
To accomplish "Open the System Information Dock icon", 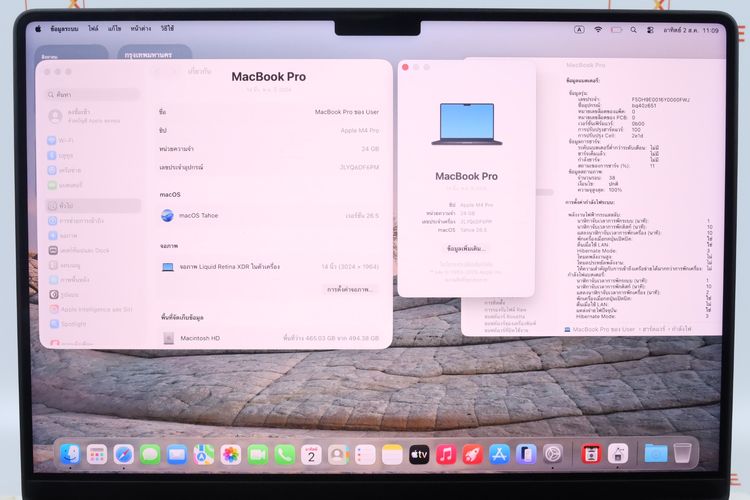I will point(618,454).
